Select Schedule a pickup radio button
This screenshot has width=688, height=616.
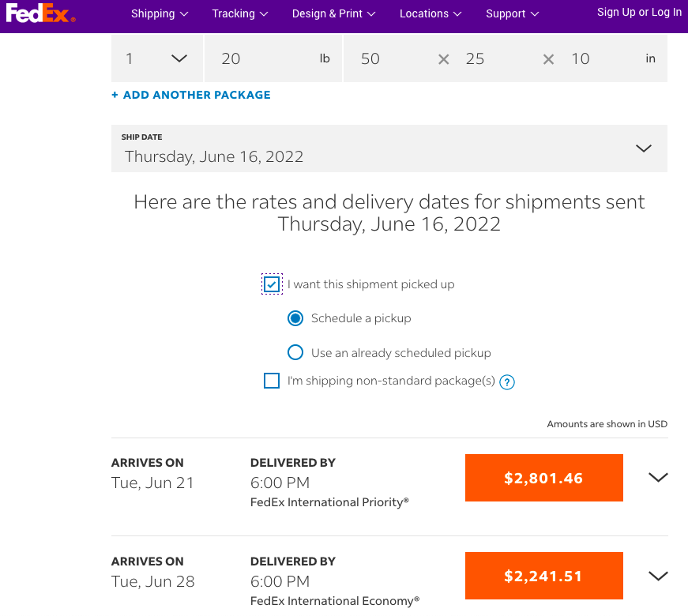pyautogui.click(x=295, y=318)
